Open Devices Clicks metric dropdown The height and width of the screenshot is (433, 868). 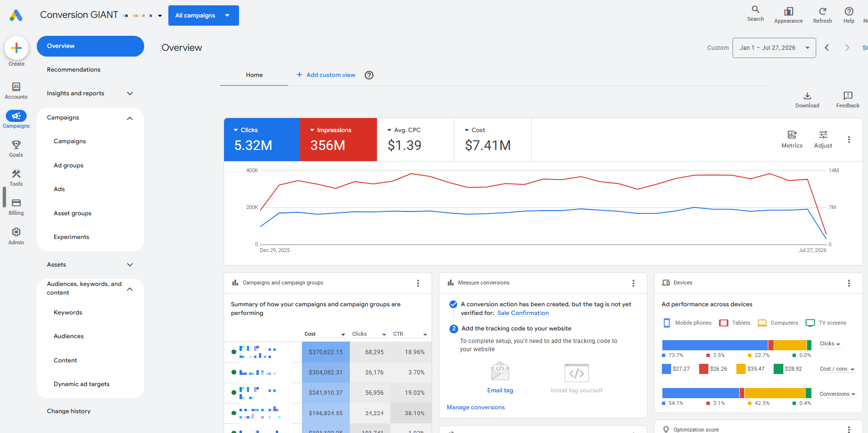[830, 344]
